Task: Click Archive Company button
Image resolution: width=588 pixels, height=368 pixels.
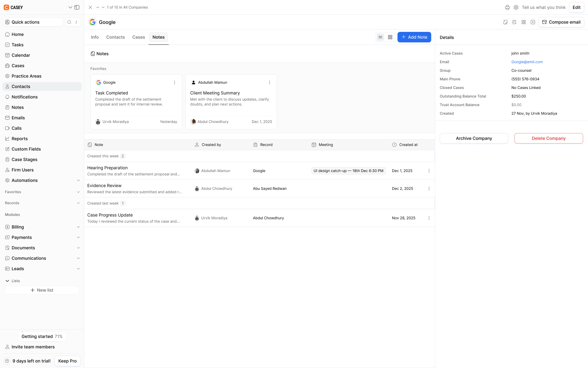Action: click(474, 138)
